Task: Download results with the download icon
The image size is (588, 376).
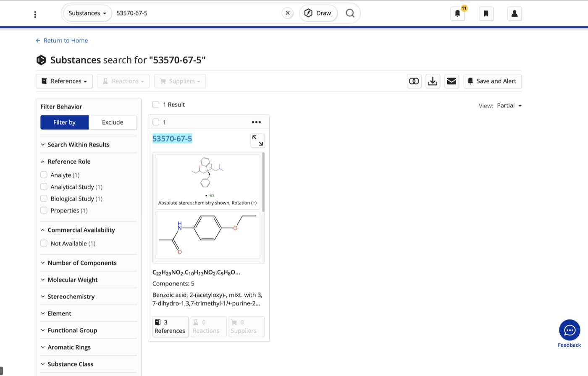Action: pos(433,81)
